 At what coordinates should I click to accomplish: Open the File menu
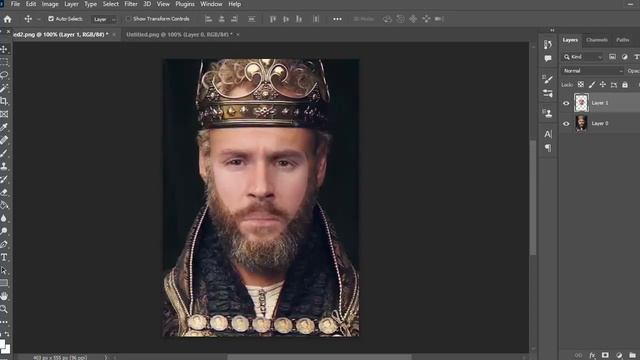point(16,4)
